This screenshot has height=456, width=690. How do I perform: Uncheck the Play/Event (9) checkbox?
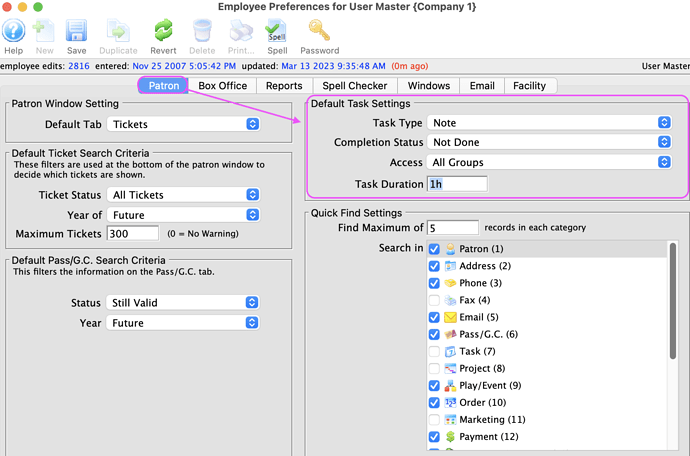(434, 386)
